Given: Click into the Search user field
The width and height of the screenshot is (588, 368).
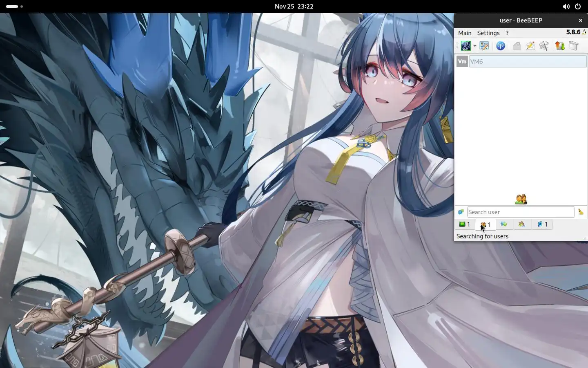Looking at the screenshot, I should click(x=521, y=212).
